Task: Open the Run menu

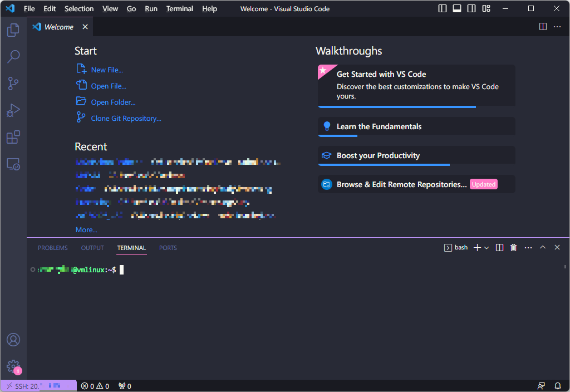Action: pos(151,9)
